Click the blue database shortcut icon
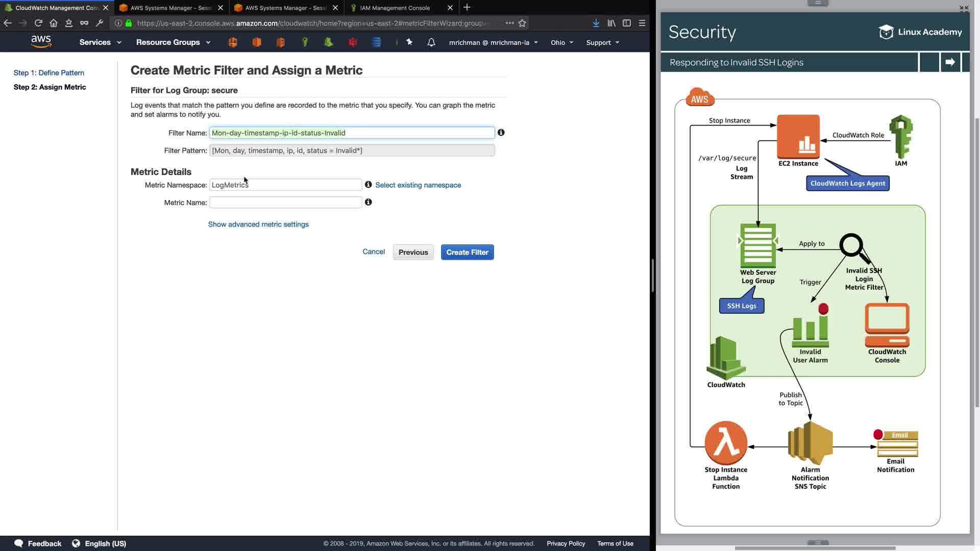The width and height of the screenshot is (980, 551). [377, 42]
